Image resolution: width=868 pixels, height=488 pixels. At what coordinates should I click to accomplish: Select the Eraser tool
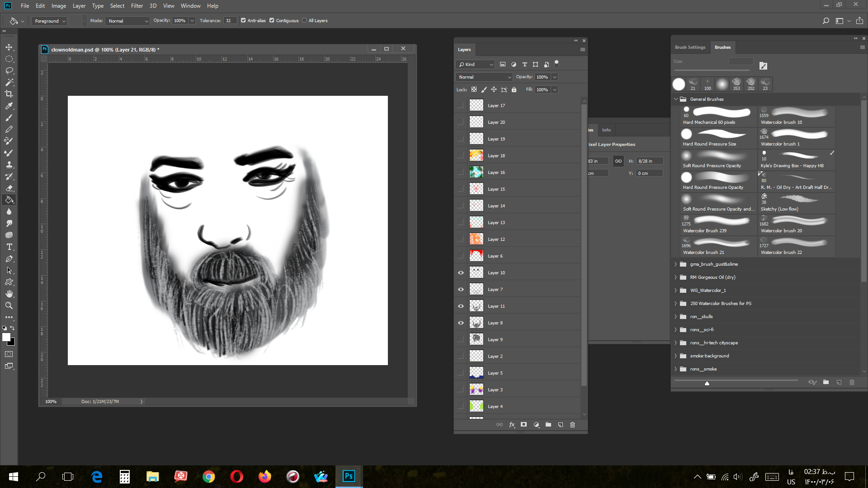(x=9, y=188)
